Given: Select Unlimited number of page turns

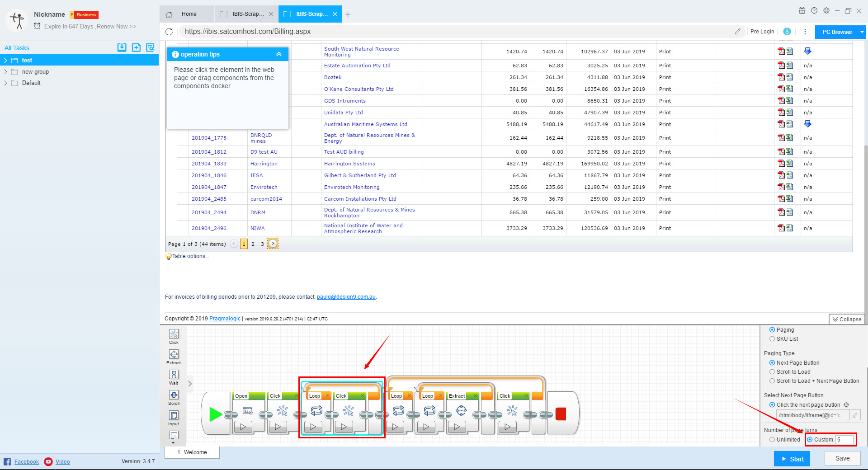Looking at the screenshot, I should coord(773,440).
